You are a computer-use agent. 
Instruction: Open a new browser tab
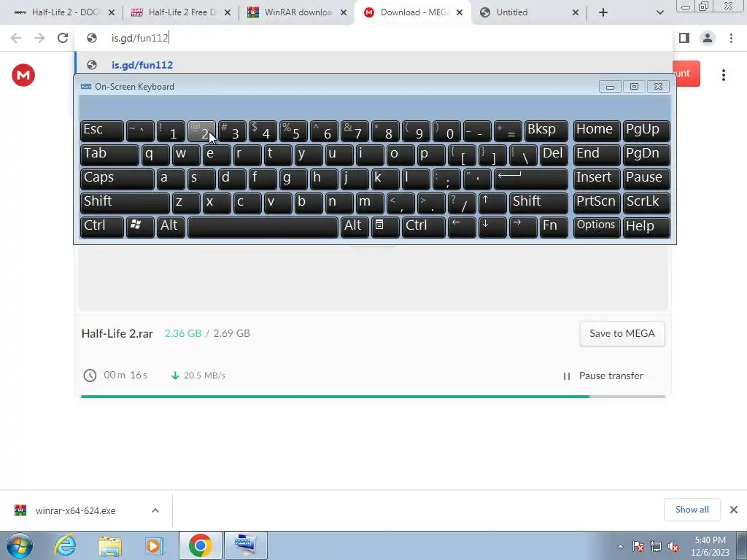click(603, 12)
